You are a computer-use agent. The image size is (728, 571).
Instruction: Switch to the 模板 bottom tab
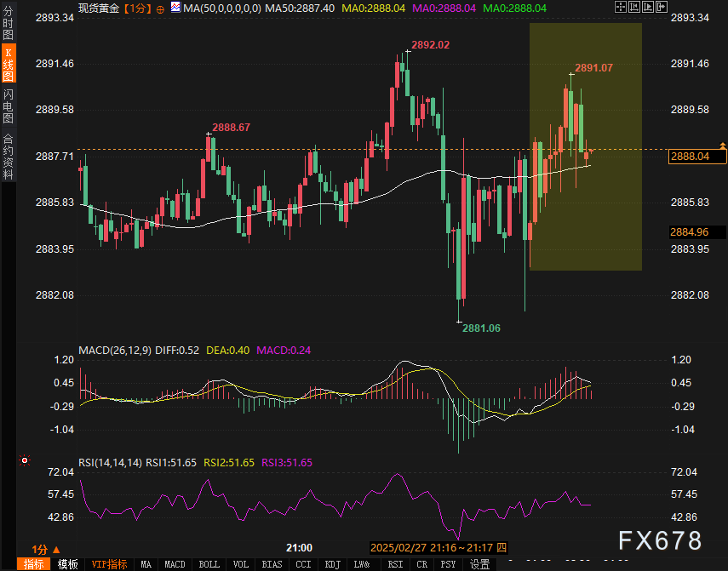tap(67, 564)
